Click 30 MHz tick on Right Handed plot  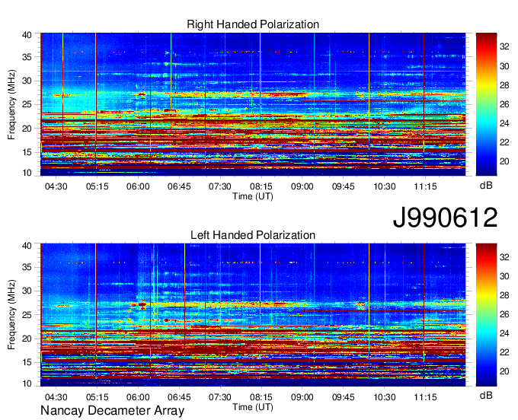coord(27,81)
